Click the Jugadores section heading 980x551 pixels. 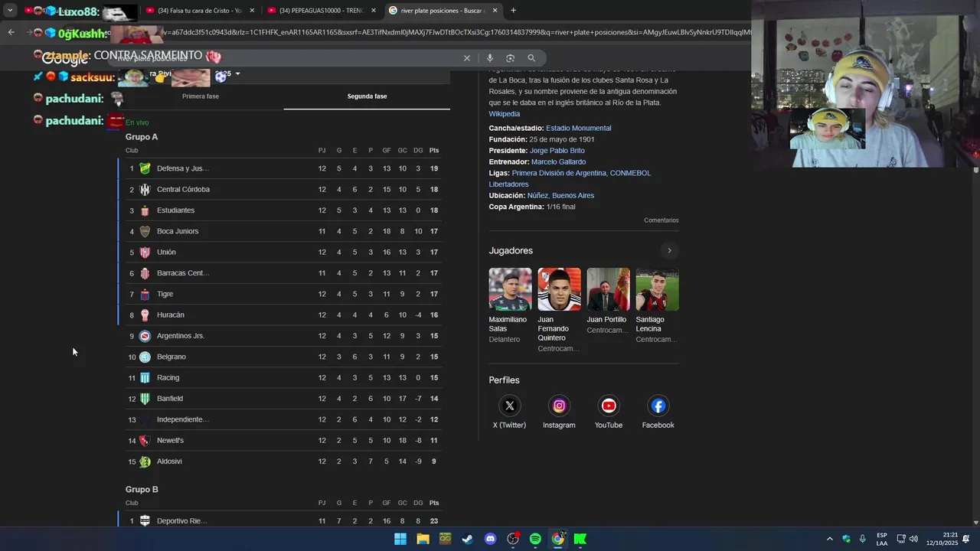(511, 251)
